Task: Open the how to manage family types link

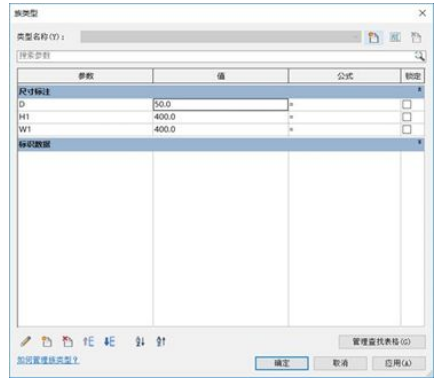Action: pos(48,360)
